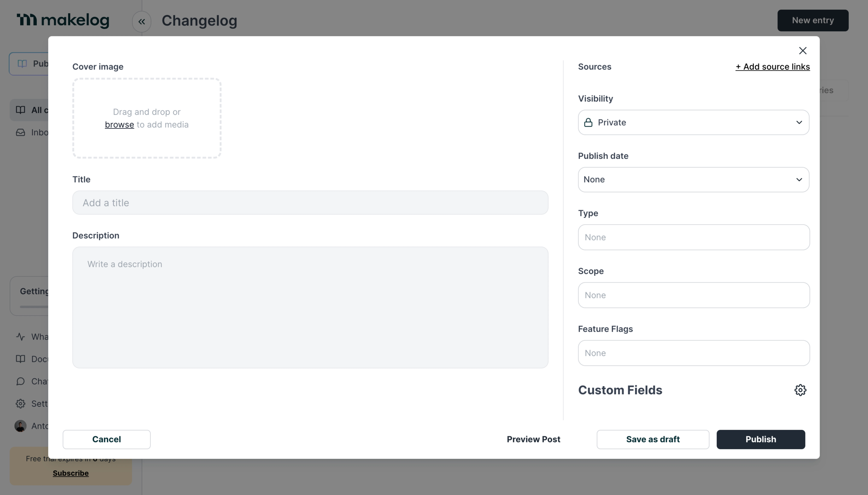Close the new entry dialog with X

802,51
